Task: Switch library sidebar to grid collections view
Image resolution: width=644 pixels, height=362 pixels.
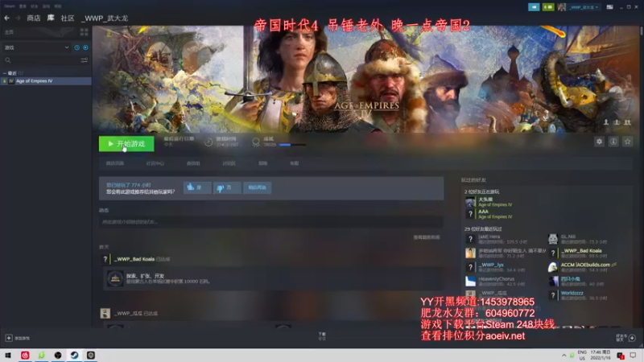Action: pyautogui.click(x=85, y=32)
